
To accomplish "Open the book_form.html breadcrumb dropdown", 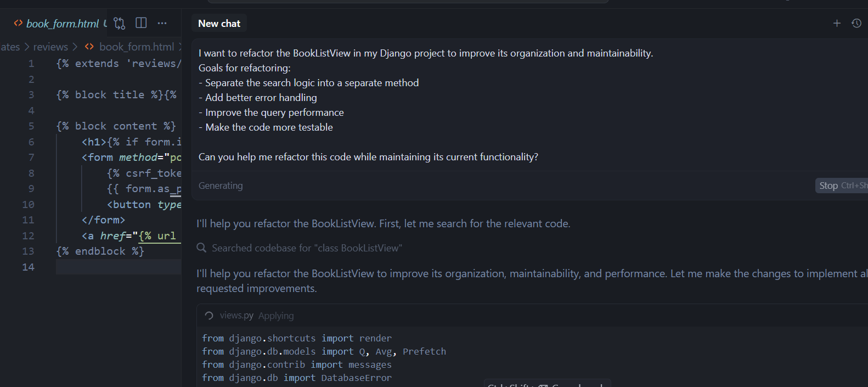I will tap(137, 47).
